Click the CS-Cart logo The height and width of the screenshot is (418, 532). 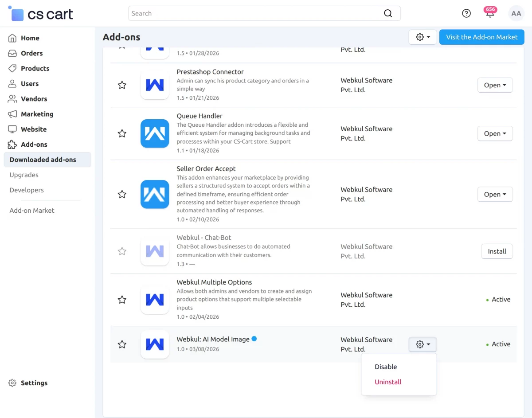tap(40, 14)
